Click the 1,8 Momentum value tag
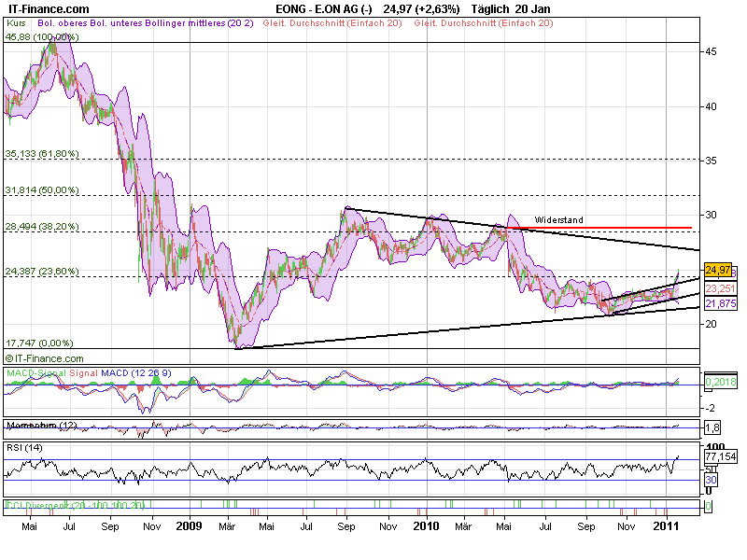 click(x=712, y=427)
